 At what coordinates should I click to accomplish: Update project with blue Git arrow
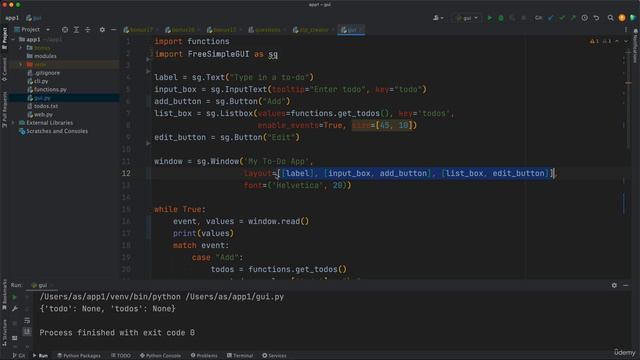(x=551, y=18)
